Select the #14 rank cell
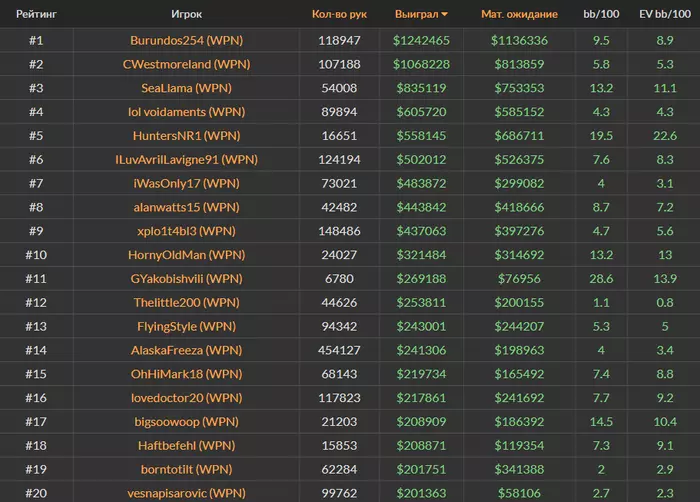700x502 pixels. tap(36, 350)
